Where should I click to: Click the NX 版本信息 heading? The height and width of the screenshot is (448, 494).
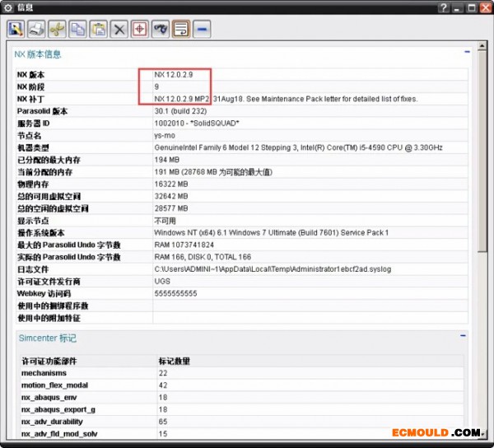coord(38,54)
